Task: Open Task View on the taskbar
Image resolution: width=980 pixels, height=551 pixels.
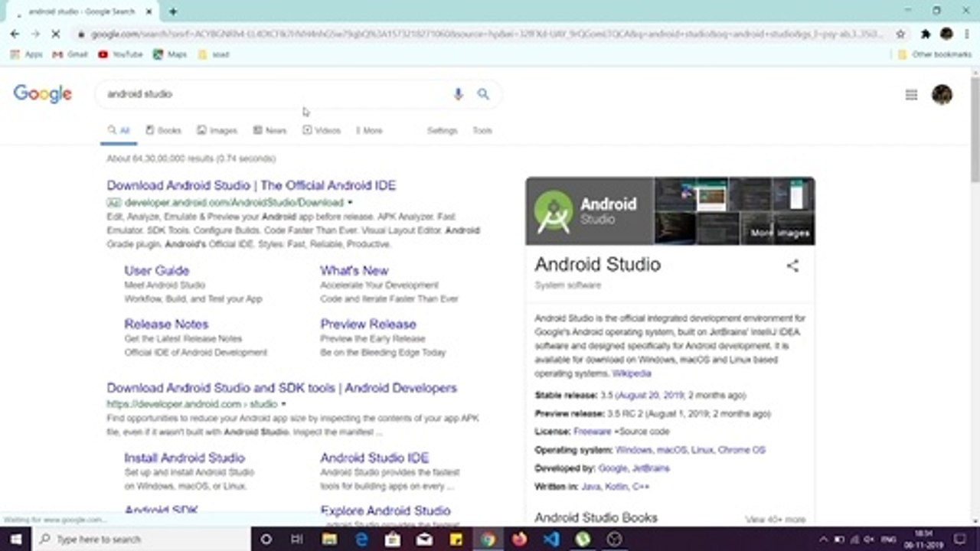Action: coord(297,539)
